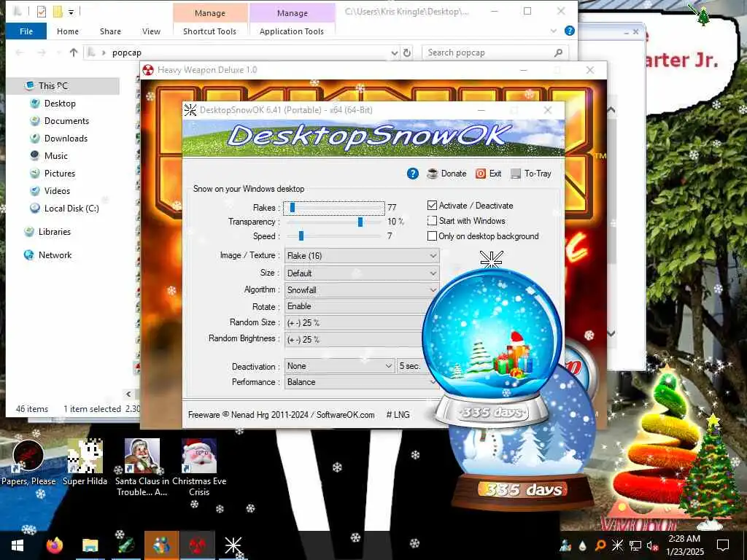Viewport: 747px width, 560px height.
Task: Click the Explorer Up arrow button
Action: (74, 52)
